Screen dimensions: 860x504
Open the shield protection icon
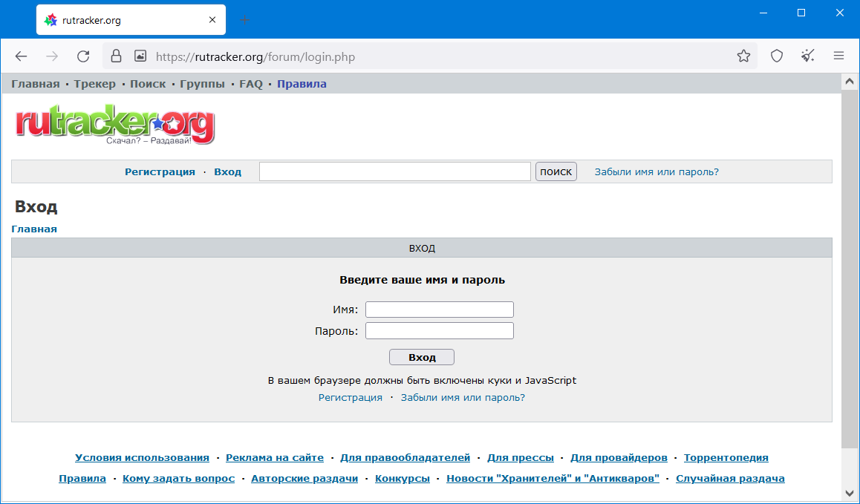pyautogui.click(x=777, y=56)
